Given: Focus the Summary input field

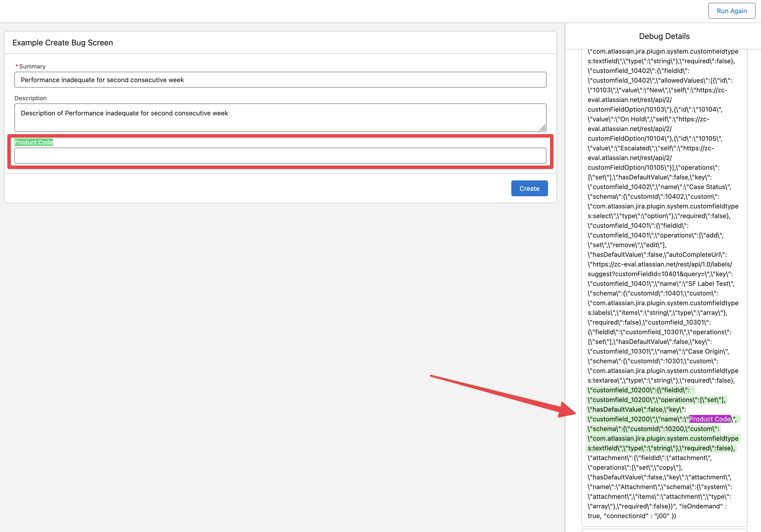Looking at the screenshot, I should pos(280,80).
